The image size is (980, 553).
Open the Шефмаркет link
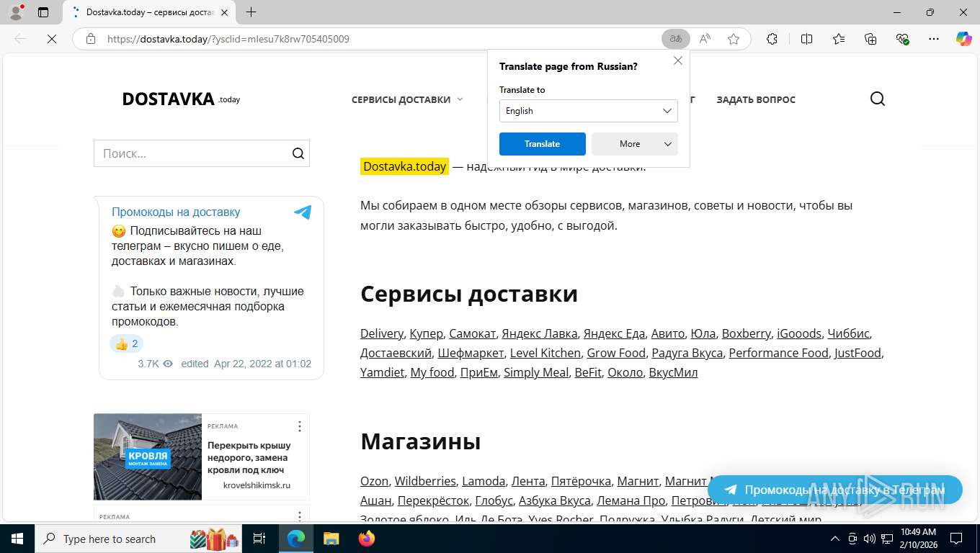tap(471, 353)
